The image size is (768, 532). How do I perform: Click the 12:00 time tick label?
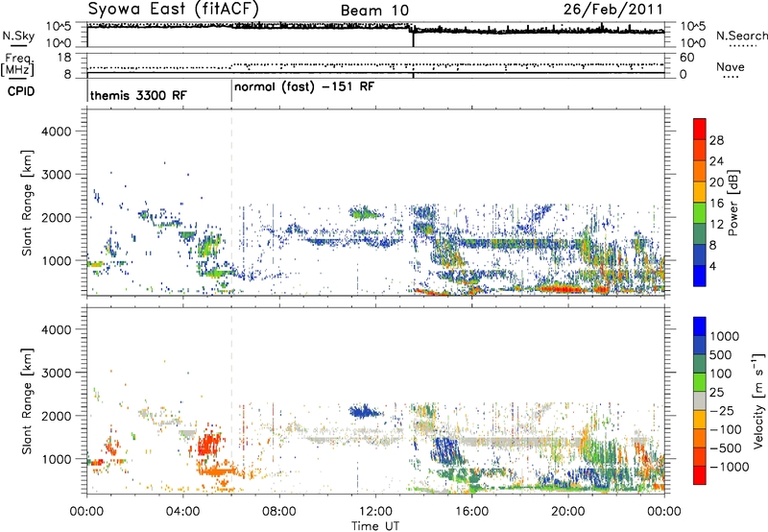coord(375,512)
